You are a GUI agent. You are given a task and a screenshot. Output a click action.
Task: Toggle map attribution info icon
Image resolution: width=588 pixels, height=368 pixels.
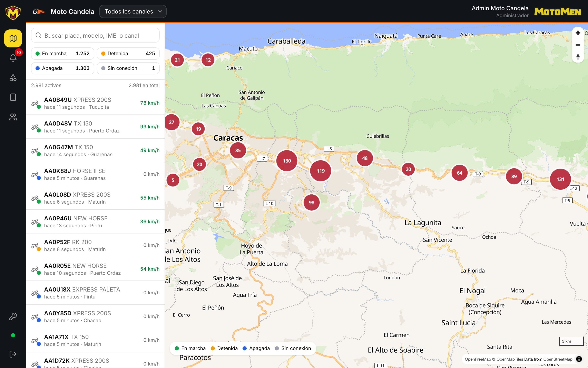click(x=579, y=359)
